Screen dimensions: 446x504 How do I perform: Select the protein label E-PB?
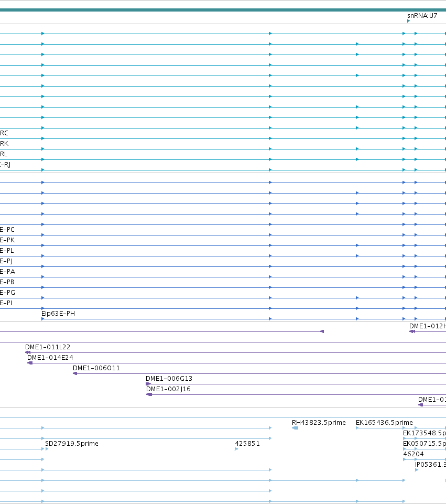click(x=7, y=282)
